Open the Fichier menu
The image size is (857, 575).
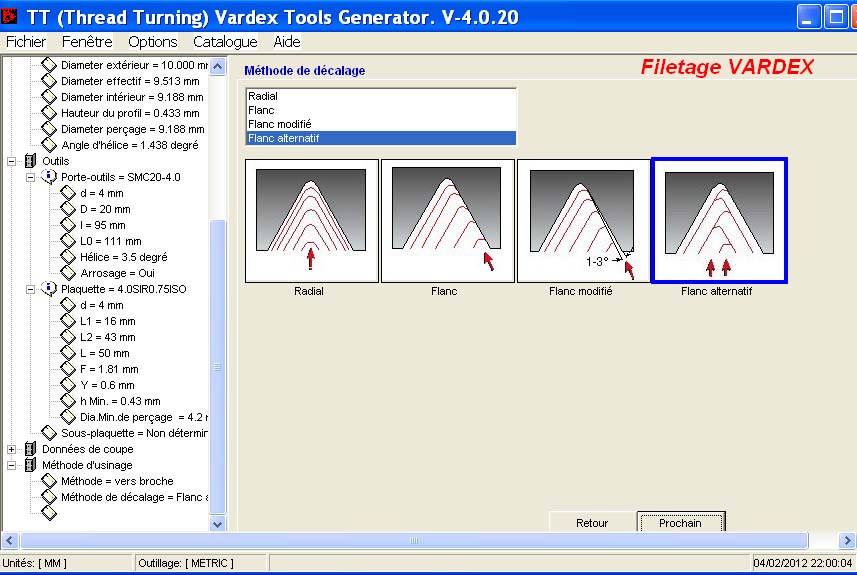[x=26, y=42]
